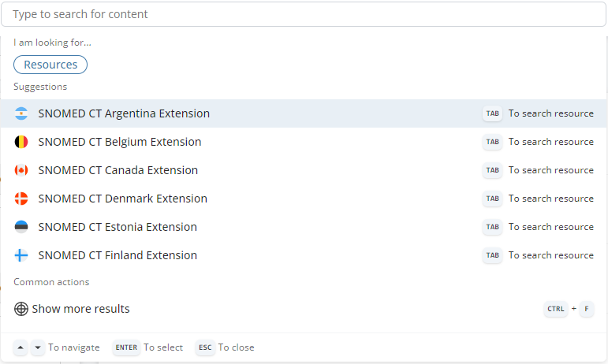Select SNOMED CT Belgium Extension suggestion

coord(120,142)
